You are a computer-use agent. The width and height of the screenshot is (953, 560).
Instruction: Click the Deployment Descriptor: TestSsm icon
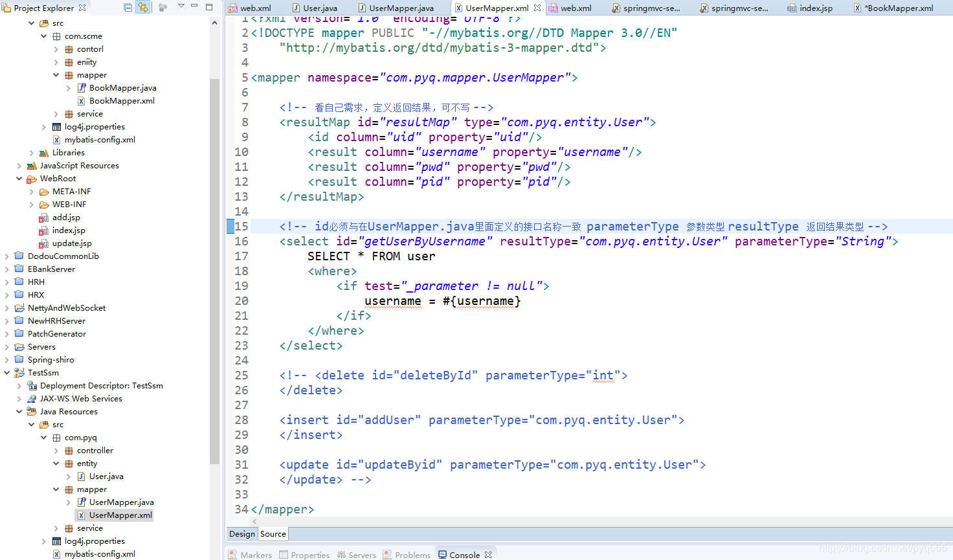[32, 386]
